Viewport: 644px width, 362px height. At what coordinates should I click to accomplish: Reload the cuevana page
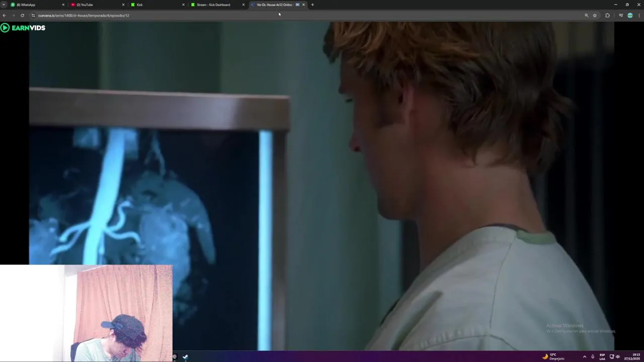click(x=22, y=15)
